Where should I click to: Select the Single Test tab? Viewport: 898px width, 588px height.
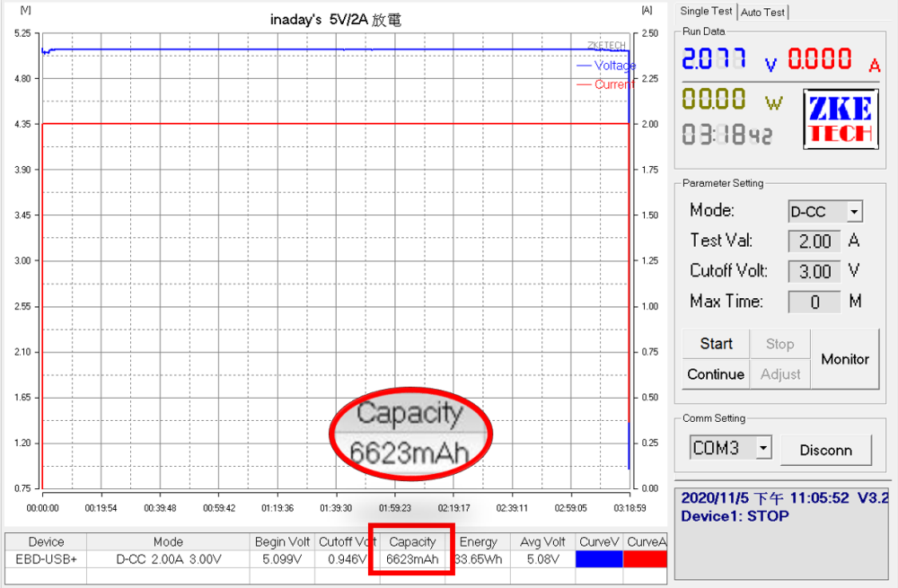click(x=706, y=11)
